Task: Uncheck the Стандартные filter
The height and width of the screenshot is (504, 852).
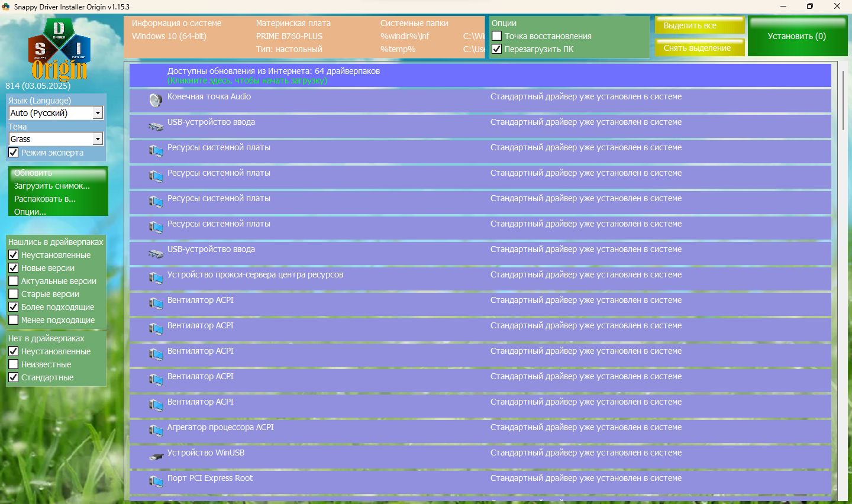Action: point(14,377)
